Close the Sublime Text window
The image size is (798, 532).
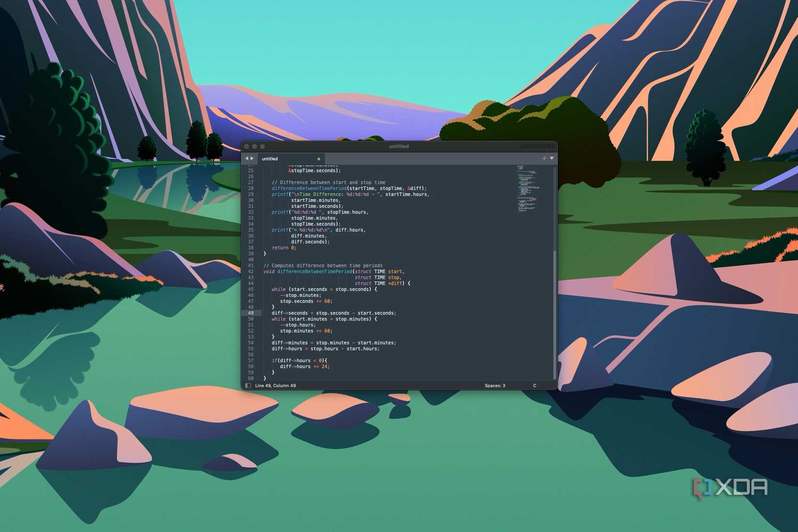pyautogui.click(x=247, y=146)
